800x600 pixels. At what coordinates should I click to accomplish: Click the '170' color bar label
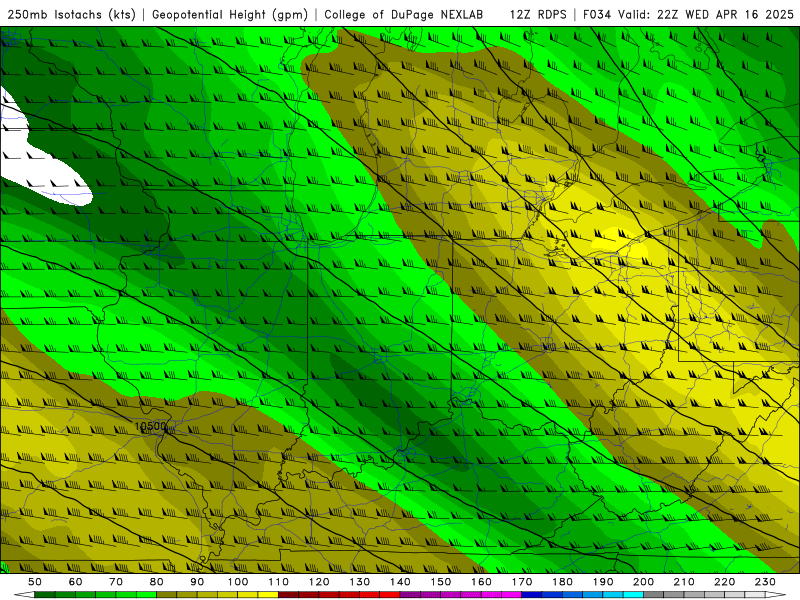[x=522, y=582]
